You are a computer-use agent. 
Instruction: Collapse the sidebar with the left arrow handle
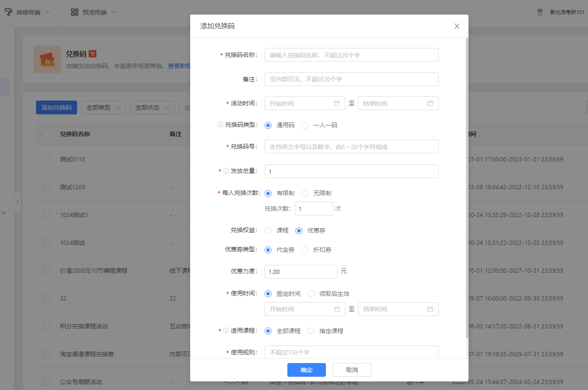17,202
